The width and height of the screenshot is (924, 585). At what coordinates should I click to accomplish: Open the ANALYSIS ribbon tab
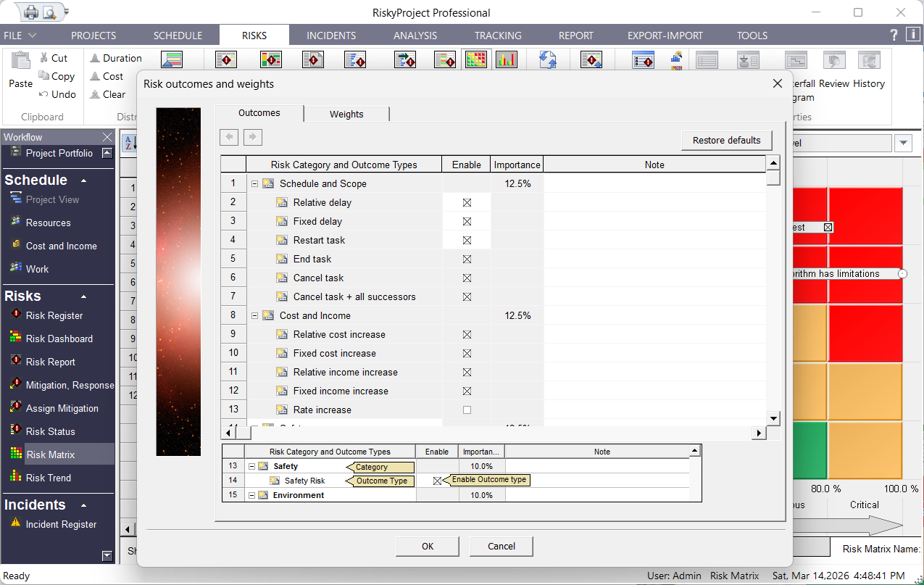point(415,35)
